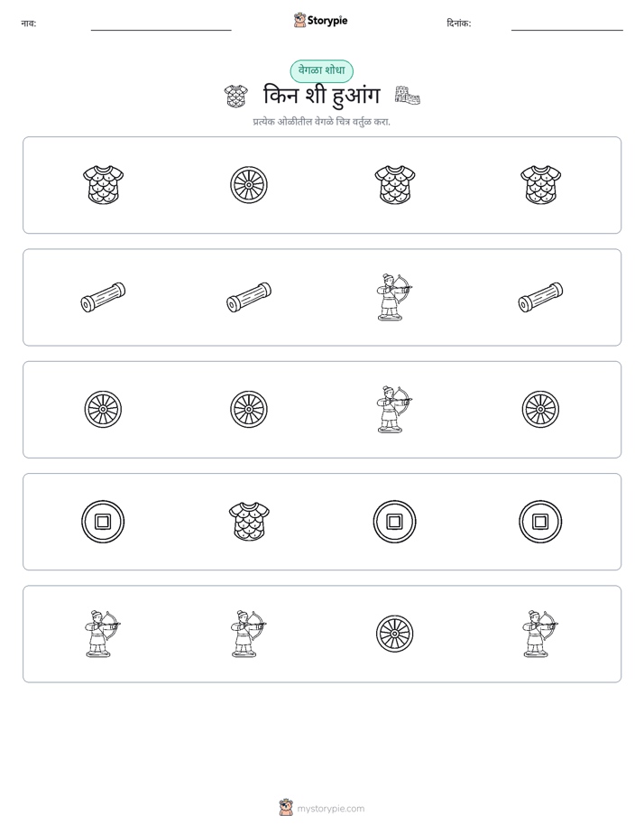644x834 pixels.
Task: Click the दिनांक date line field
Action: (x=567, y=24)
